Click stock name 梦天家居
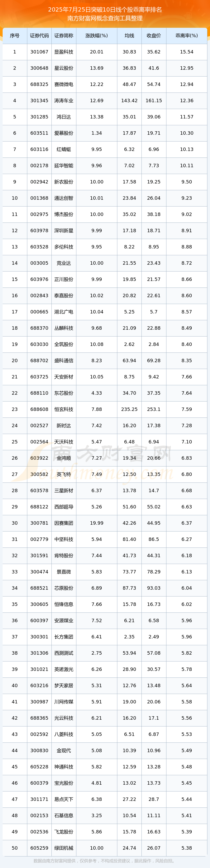The width and height of the screenshot is (210, 868). [64, 685]
